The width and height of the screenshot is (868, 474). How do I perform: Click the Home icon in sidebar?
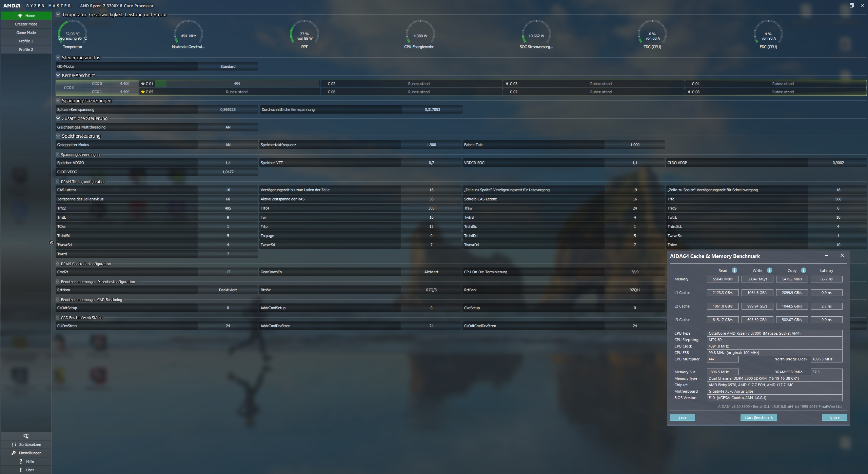20,16
